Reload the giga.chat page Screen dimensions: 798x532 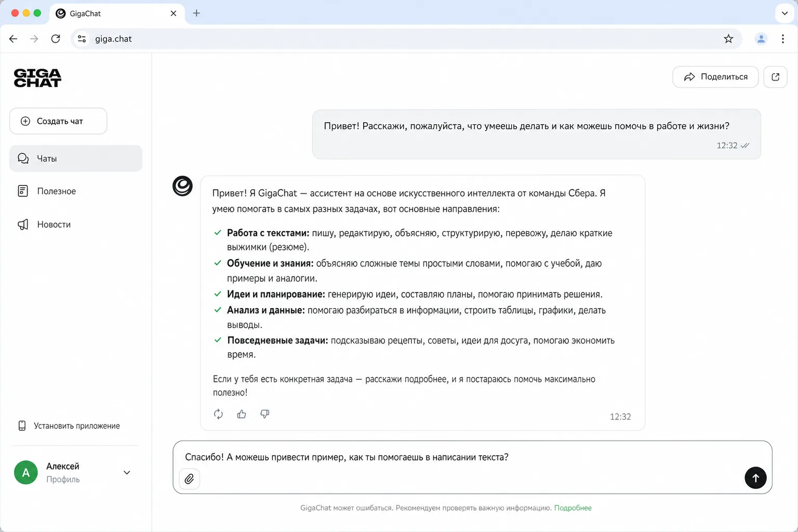[56, 39]
